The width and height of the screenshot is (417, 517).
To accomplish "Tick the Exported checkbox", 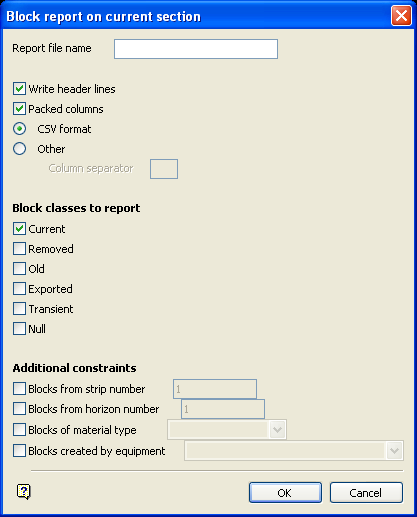I will (x=19, y=289).
